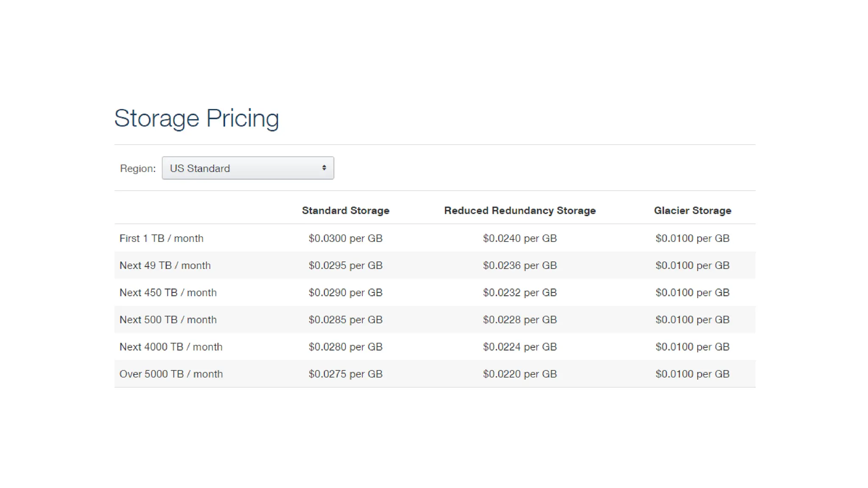Image resolution: width=868 pixels, height=488 pixels.
Task: Click the $0.0300 per GB standard price
Action: point(345,238)
